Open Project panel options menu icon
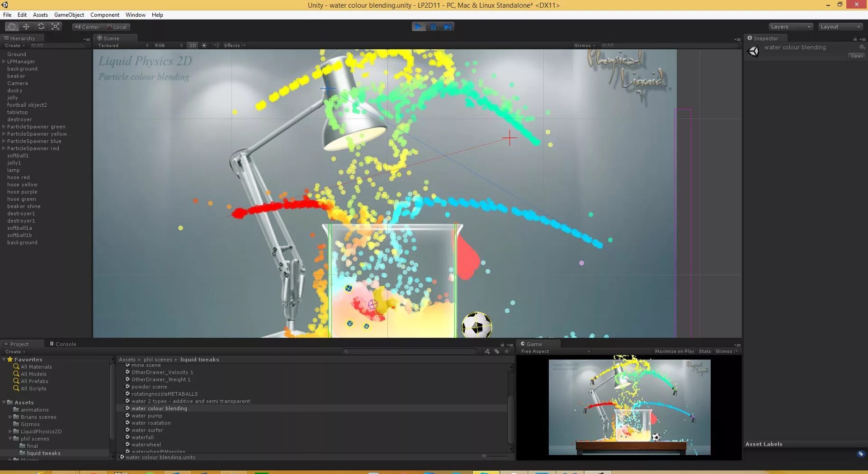Image resolution: width=868 pixels, height=474 pixels. pos(510,345)
